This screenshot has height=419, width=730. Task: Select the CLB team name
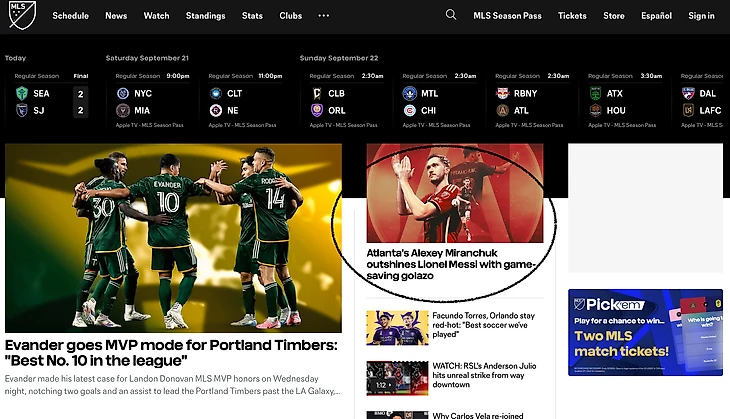[x=336, y=93]
